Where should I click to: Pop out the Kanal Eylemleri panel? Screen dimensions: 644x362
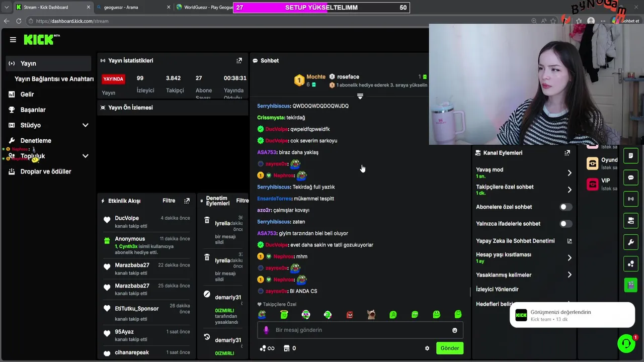[x=567, y=153]
